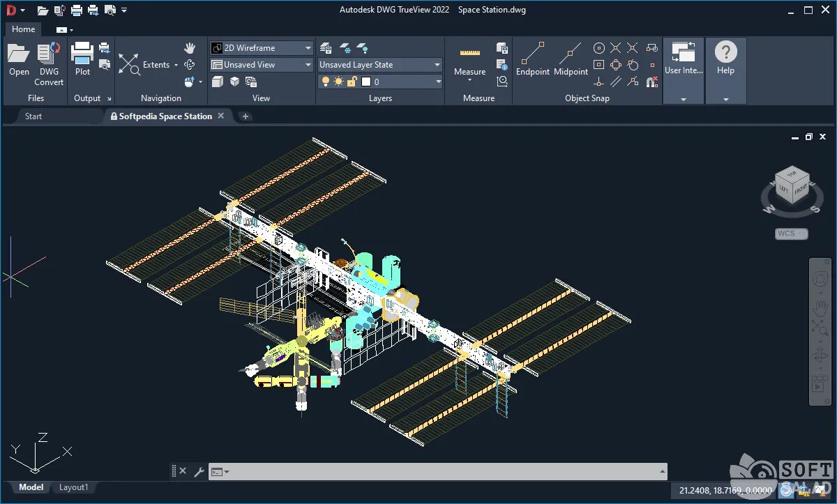This screenshot has width=837, height=504.
Task: Click the plus new tab button
Action: tap(245, 116)
